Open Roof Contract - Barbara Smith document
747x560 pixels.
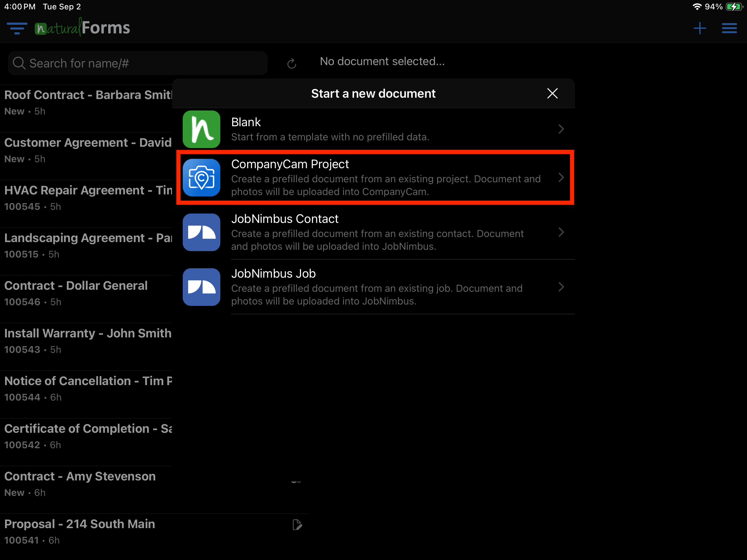click(86, 108)
